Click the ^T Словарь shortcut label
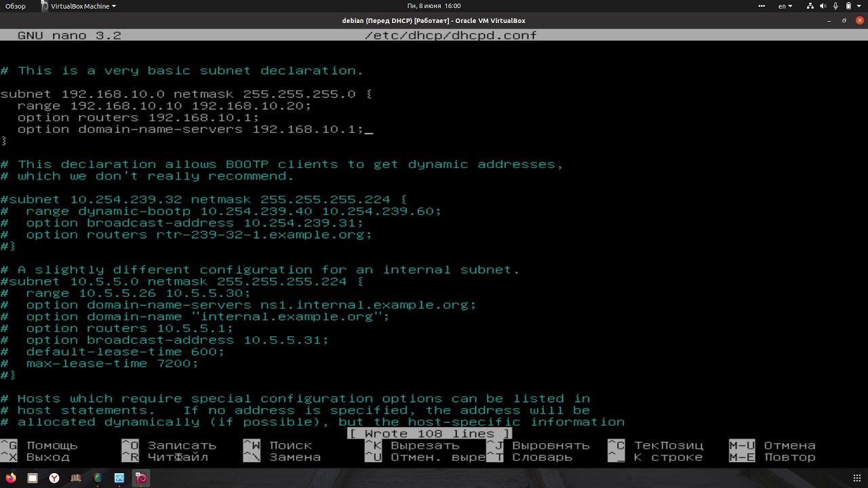The width and height of the screenshot is (868, 488). tap(529, 457)
